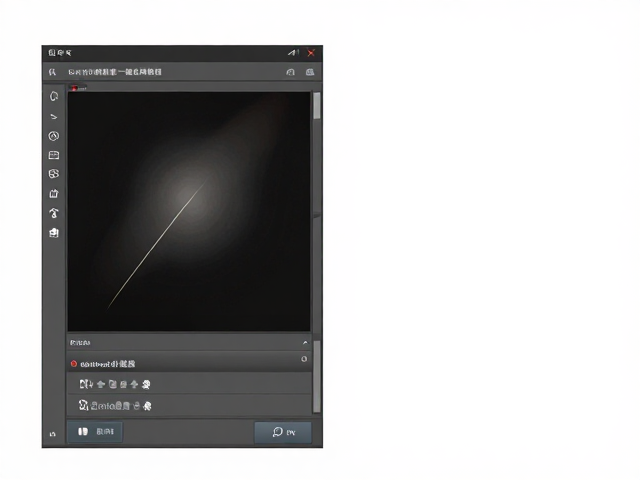Click the last icon on the toolbar's right end
This screenshot has width=640, height=480.
(310, 72)
